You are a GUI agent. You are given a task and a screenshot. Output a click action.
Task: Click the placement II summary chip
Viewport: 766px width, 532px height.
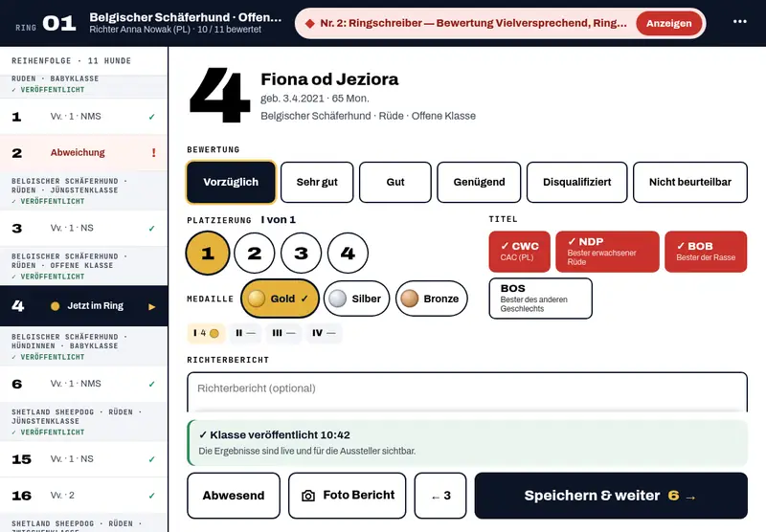point(245,333)
